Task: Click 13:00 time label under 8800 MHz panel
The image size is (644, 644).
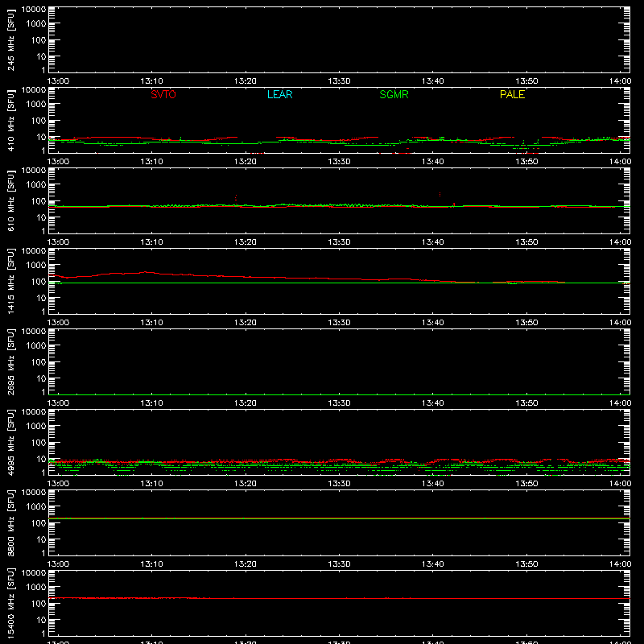Action: (x=58, y=564)
